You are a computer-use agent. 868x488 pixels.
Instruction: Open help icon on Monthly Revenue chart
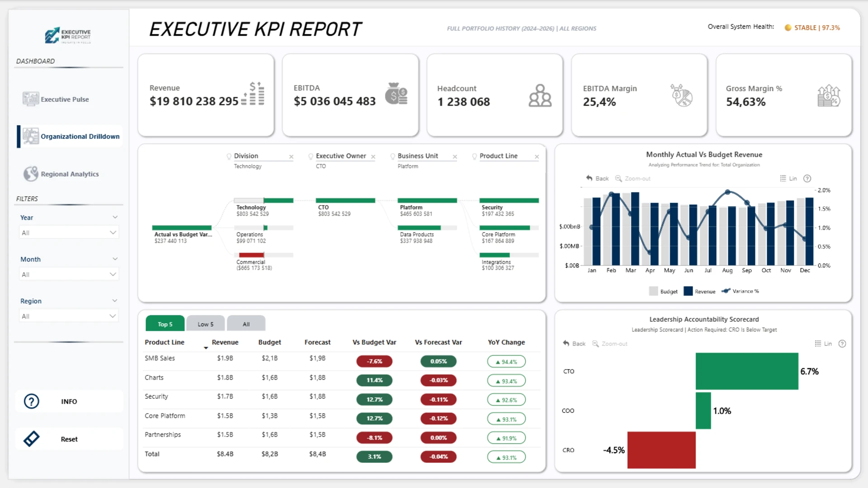coord(807,178)
